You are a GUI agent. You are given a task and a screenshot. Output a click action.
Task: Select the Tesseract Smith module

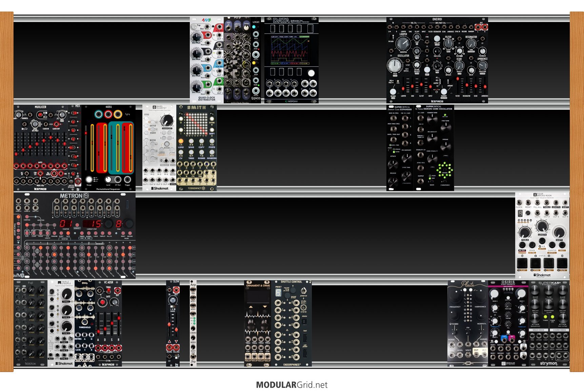(197, 148)
